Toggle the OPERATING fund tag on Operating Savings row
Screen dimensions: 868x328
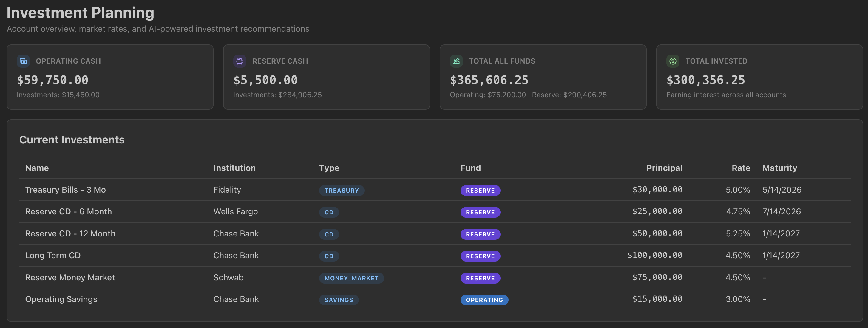click(x=484, y=300)
